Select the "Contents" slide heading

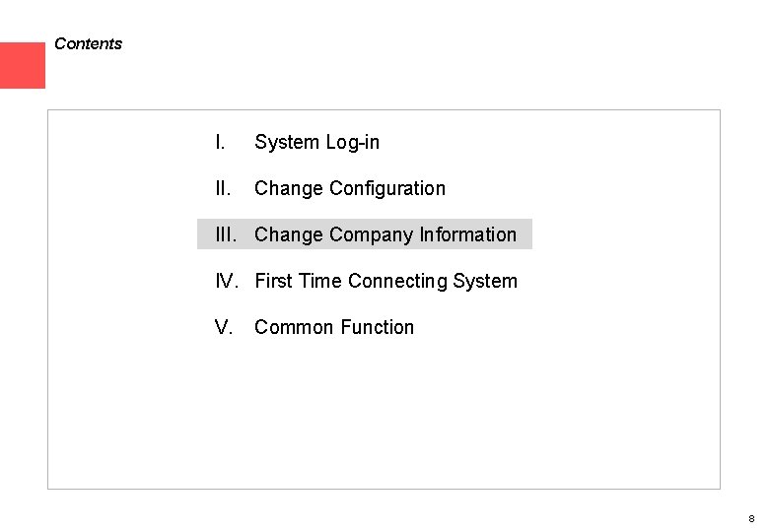coord(89,44)
